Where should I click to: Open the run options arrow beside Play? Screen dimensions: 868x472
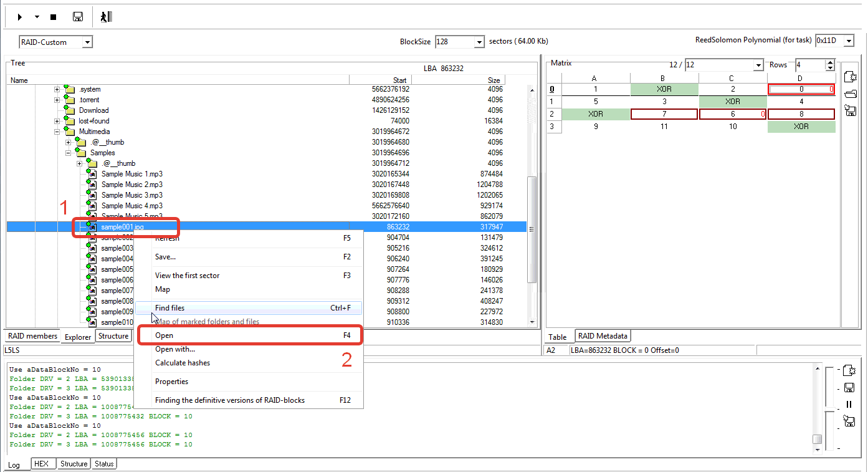point(37,17)
